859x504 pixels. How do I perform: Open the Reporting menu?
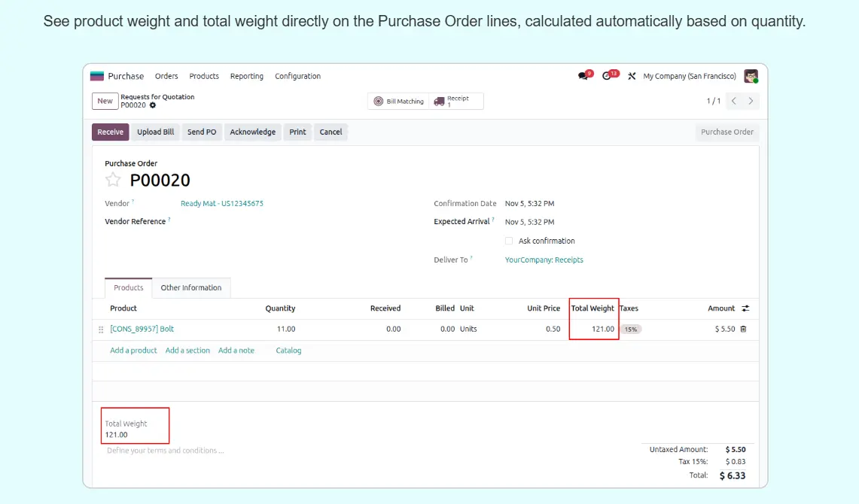(246, 76)
